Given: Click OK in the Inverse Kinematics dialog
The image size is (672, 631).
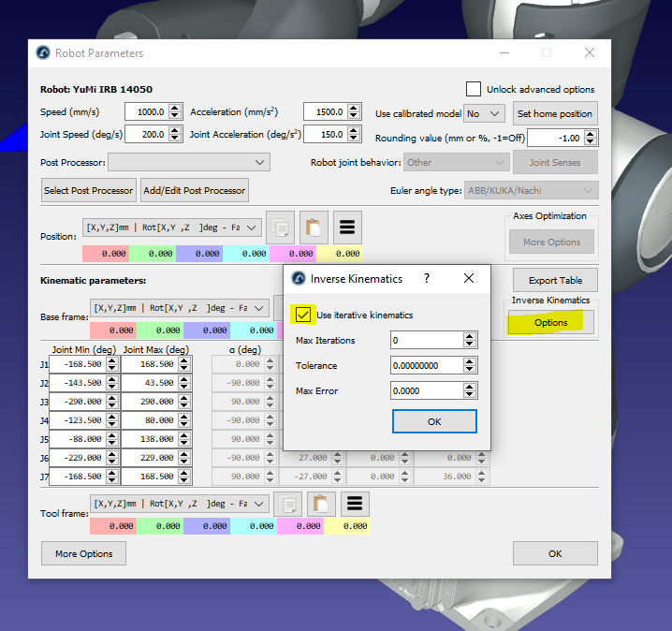Looking at the screenshot, I should pyautogui.click(x=433, y=421).
